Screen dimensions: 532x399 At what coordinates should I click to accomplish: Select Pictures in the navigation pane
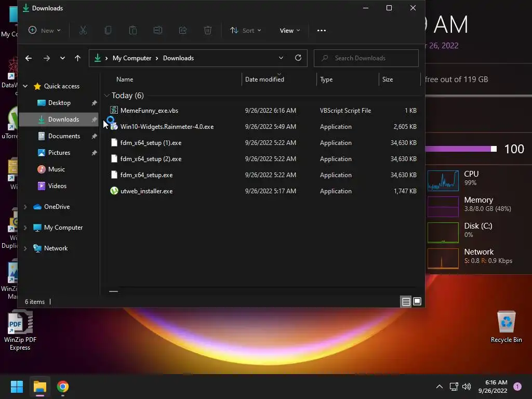coord(59,153)
